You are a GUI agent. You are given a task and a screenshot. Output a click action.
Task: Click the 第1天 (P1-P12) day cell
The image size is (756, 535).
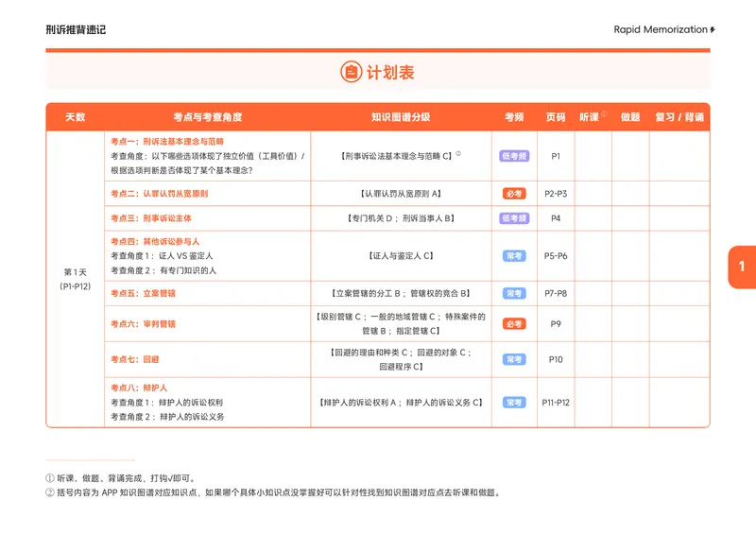(76, 280)
